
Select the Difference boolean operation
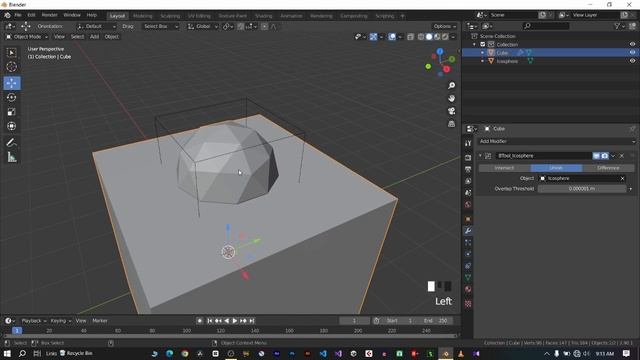click(x=608, y=168)
